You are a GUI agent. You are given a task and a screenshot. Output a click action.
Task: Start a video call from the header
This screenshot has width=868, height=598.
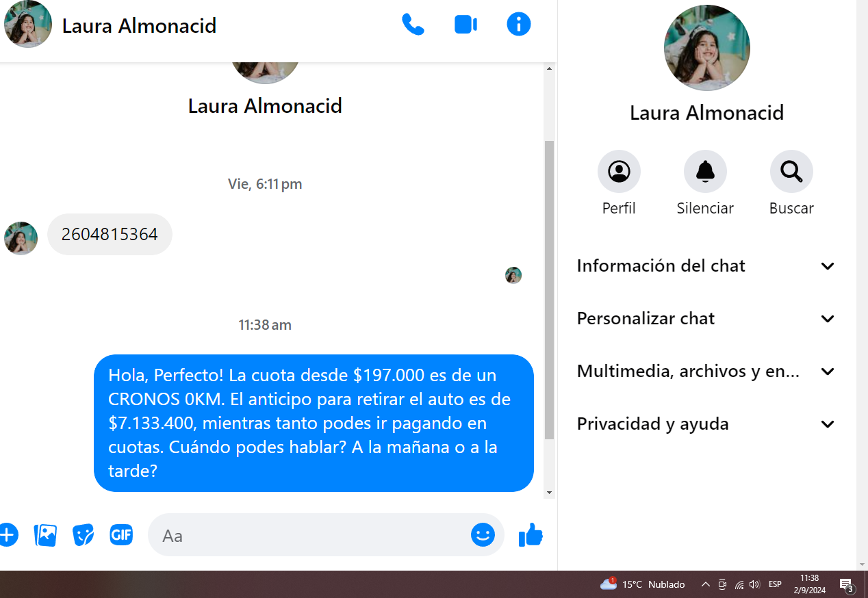[x=465, y=25]
